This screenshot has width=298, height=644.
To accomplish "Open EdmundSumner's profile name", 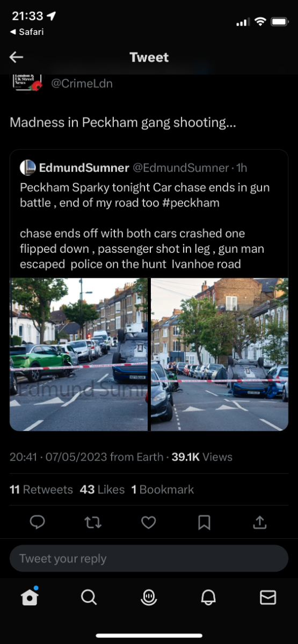I will point(84,168).
